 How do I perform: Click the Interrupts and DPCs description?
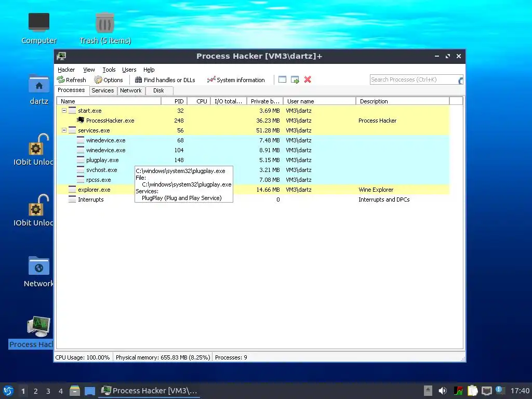pyautogui.click(x=384, y=199)
